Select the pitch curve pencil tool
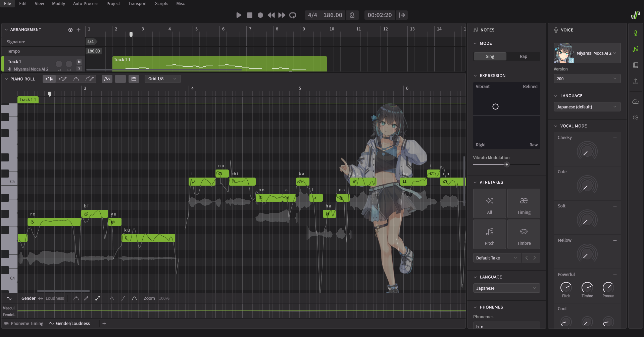The image size is (644, 337). click(90, 79)
